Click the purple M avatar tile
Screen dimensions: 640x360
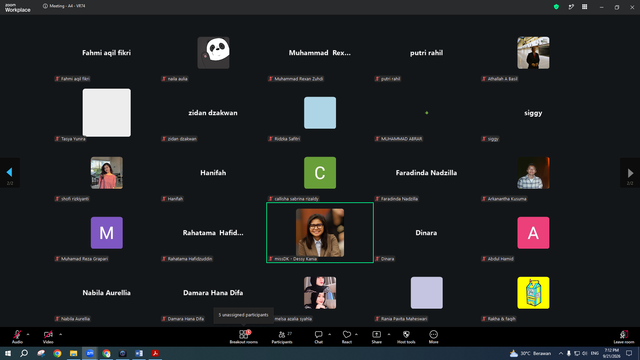(107, 233)
